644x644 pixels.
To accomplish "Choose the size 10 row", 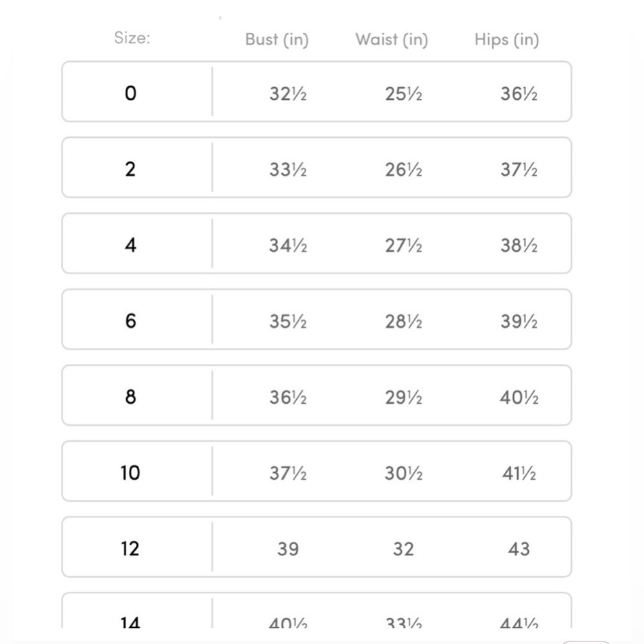I will (x=317, y=471).
